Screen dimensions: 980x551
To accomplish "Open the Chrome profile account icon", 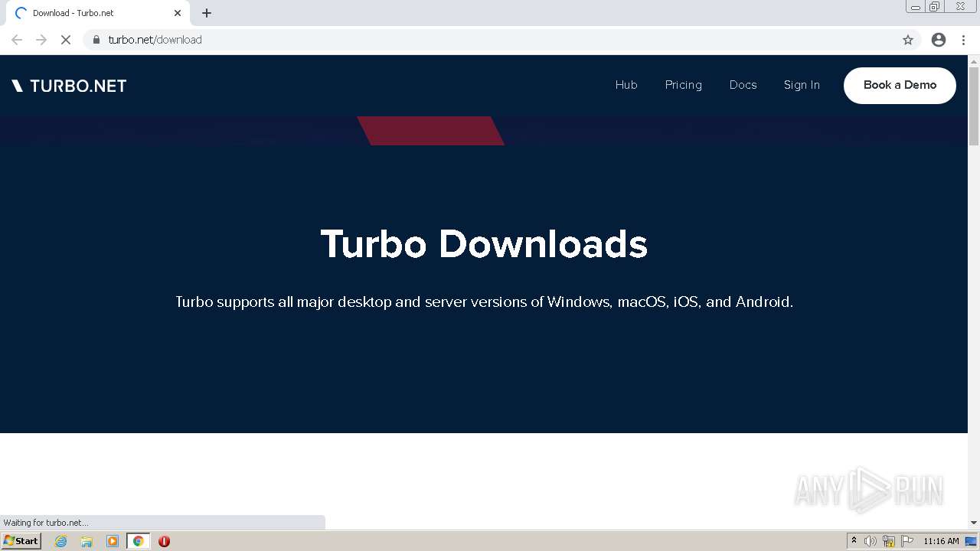I will tap(939, 40).
